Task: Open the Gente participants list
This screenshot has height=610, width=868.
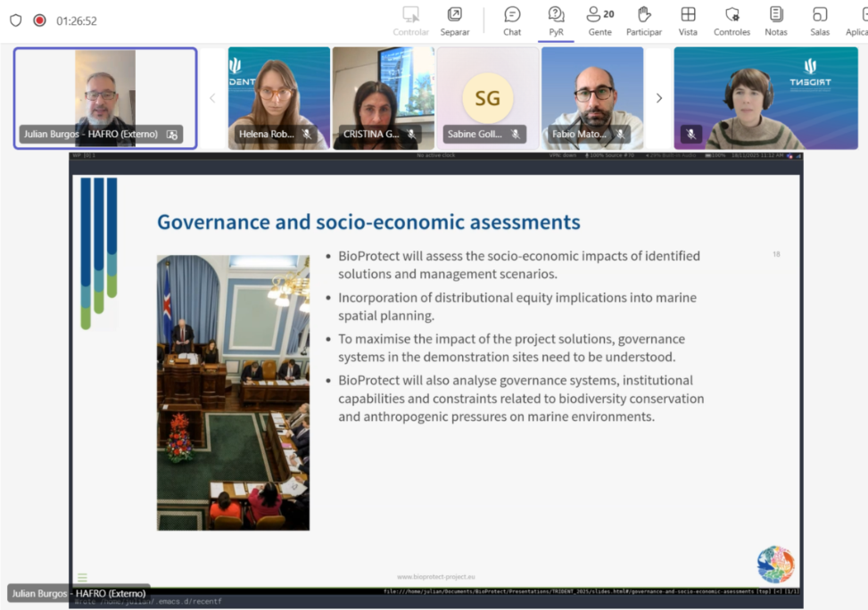Action: (599, 21)
